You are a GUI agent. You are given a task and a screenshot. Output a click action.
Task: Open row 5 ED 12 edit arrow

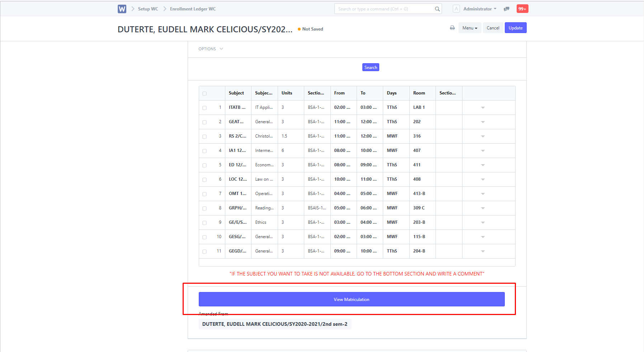coord(483,165)
